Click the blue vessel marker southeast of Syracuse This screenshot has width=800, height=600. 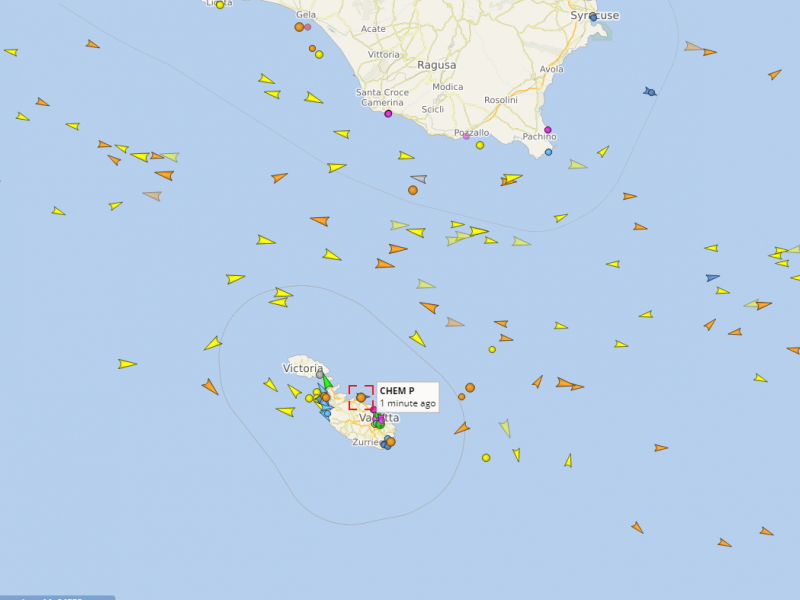click(x=649, y=92)
